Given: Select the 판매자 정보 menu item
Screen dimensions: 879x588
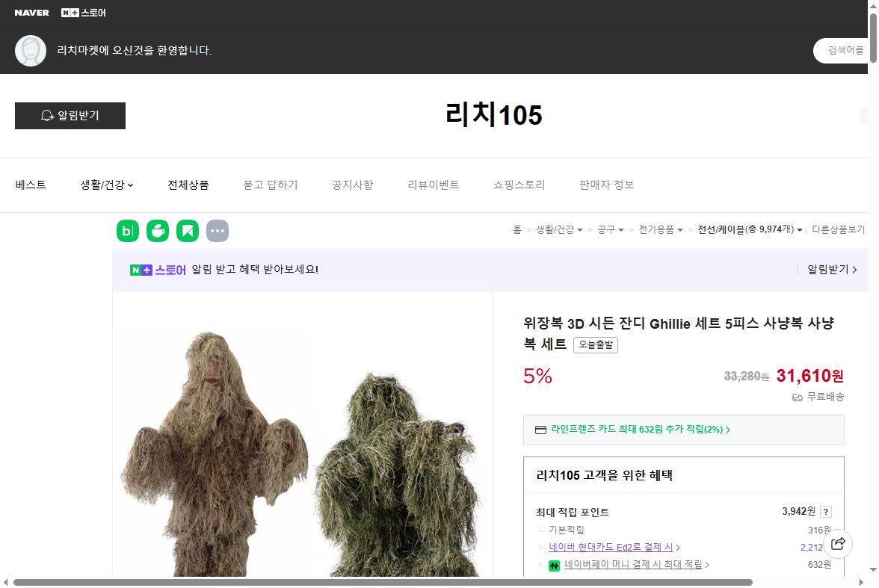Looking at the screenshot, I should [x=605, y=185].
